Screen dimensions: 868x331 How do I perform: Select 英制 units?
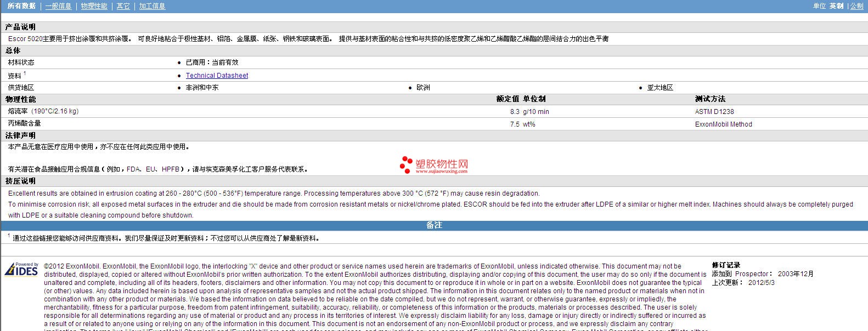(x=836, y=6)
